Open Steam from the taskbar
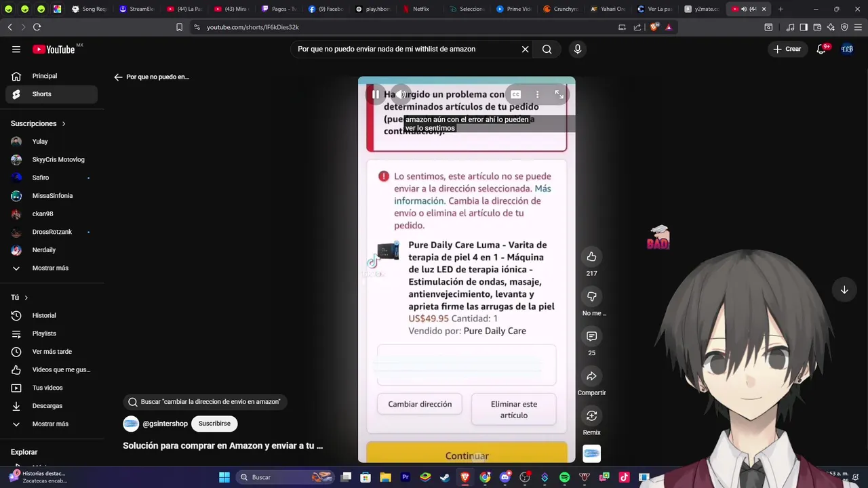The height and width of the screenshot is (488, 868). (x=445, y=477)
